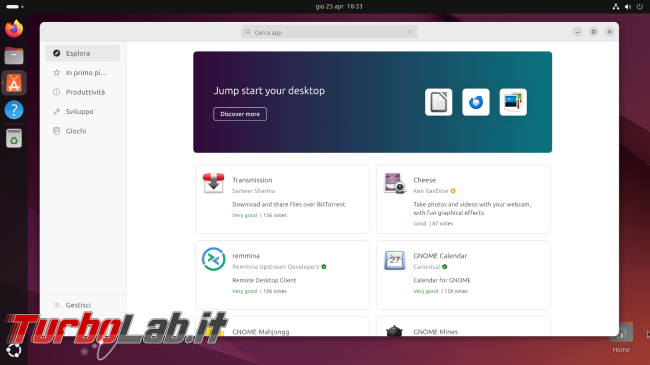Open GNOME Calendar app title
The height and width of the screenshot is (365, 650).
tap(440, 256)
